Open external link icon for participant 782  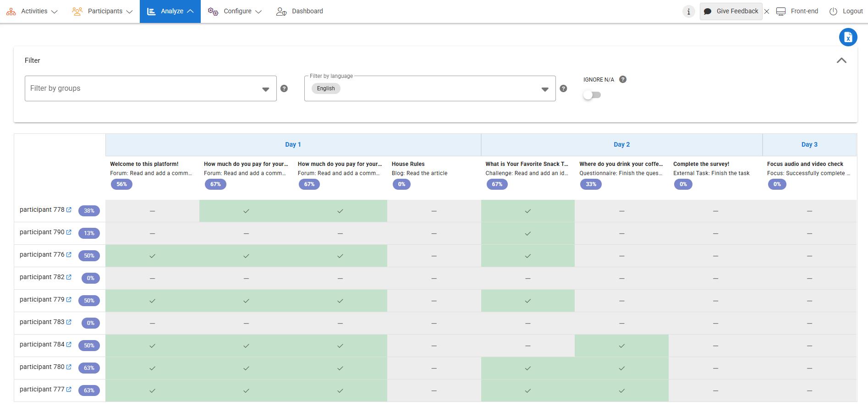pos(69,277)
